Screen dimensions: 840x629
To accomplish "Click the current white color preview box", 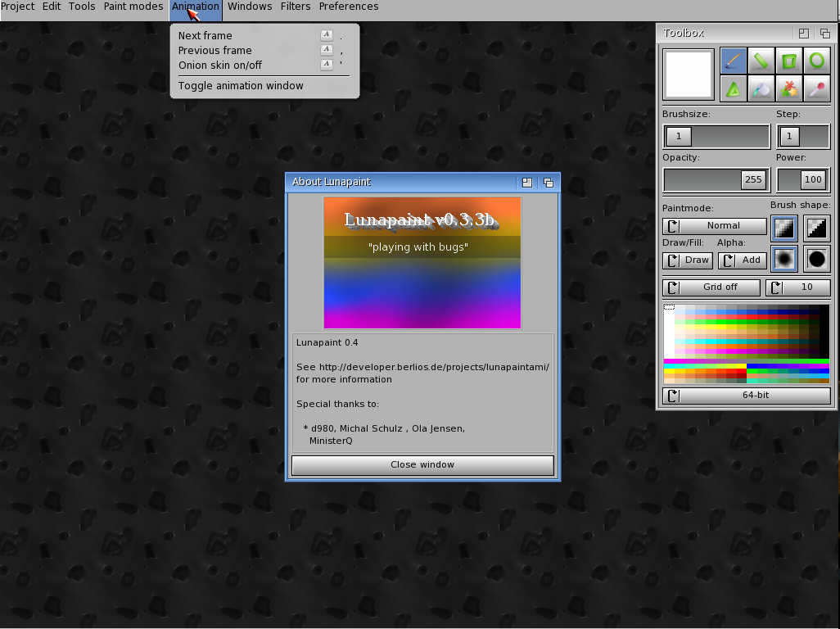I will click(689, 75).
